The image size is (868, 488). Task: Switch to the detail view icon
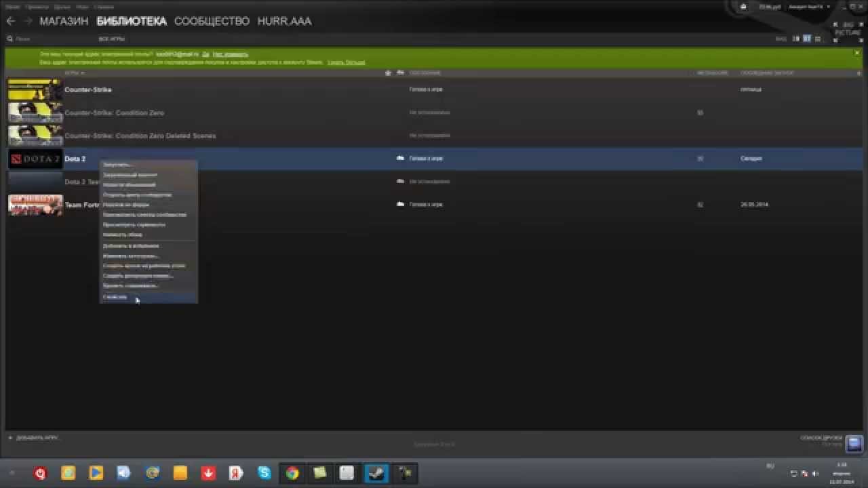tap(797, 39)
